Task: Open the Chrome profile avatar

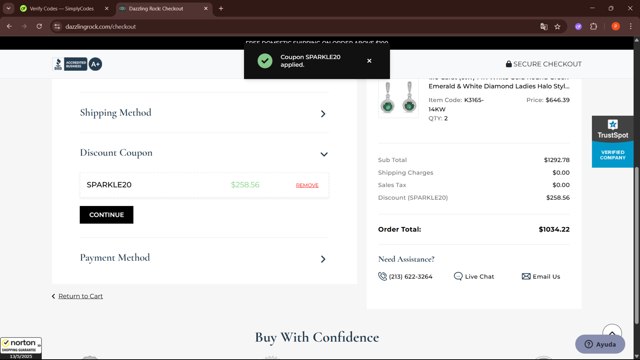Action: click(x=616, y=27)
